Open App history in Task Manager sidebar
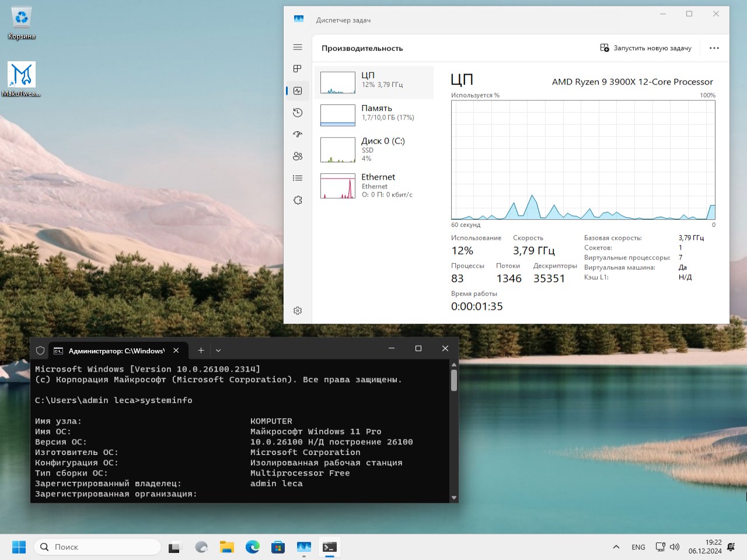Image resolution: width=747 pixels, height=560 pixels. coord(298,113)
